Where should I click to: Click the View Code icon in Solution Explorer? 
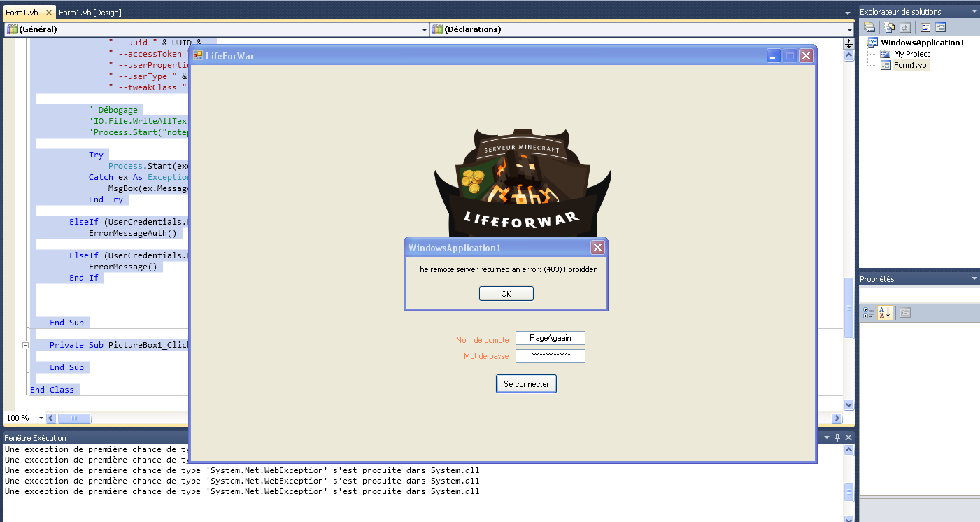point(925,27)
